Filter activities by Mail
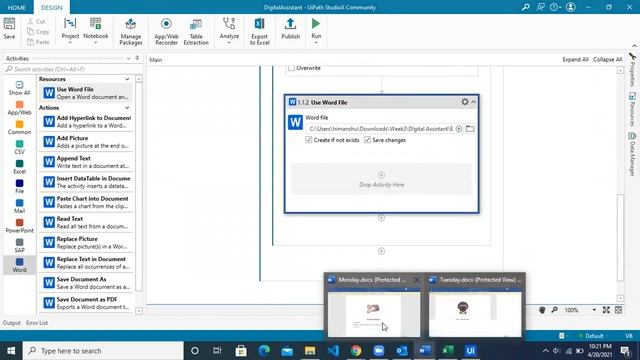640x360 pixels. pyautogui.click(x=19, y=206)
